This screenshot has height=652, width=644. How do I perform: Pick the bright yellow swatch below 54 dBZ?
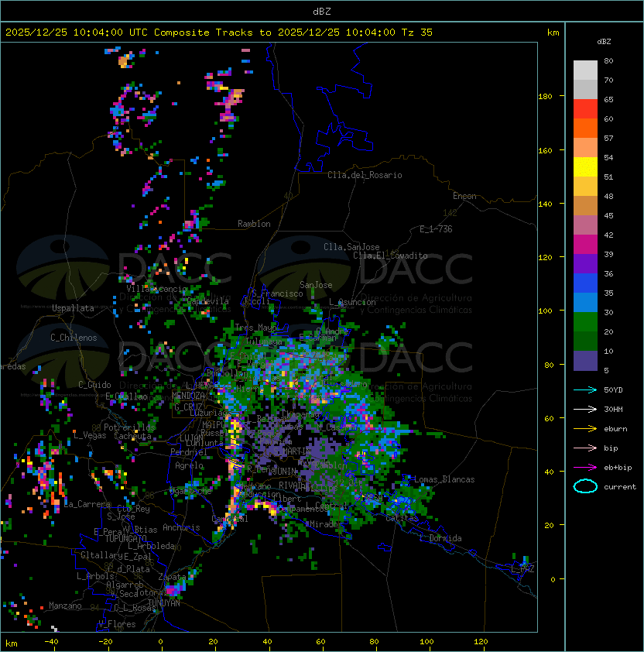pos(585,167)
